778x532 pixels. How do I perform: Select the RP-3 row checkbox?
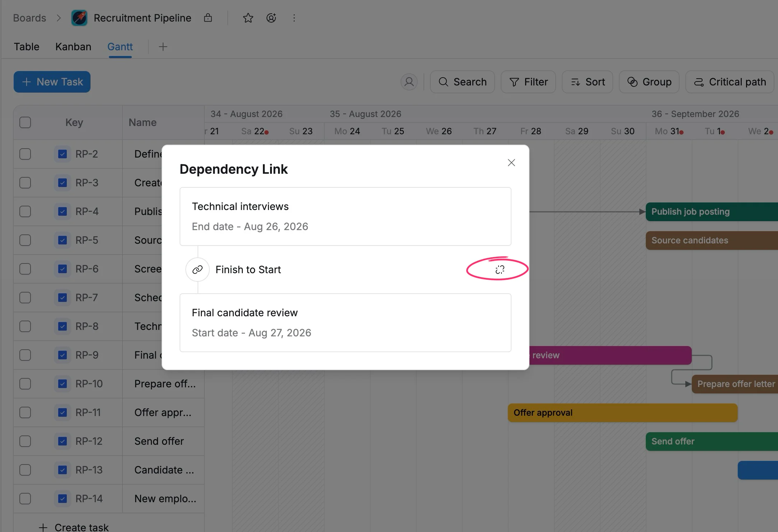coord(25,183)
